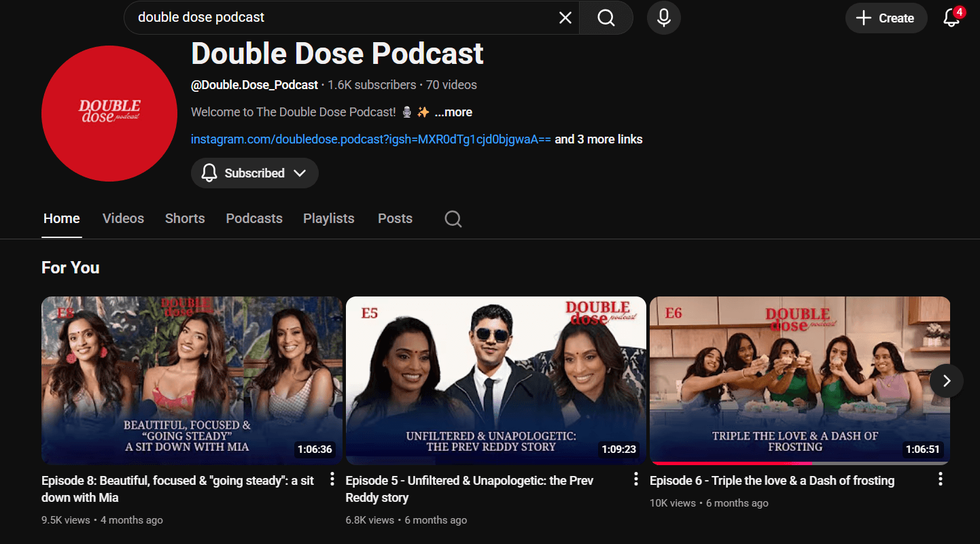Screen dimensions: 980x544
Task: Click the Double Dose Podcast channel title
Action: [337, 54]
